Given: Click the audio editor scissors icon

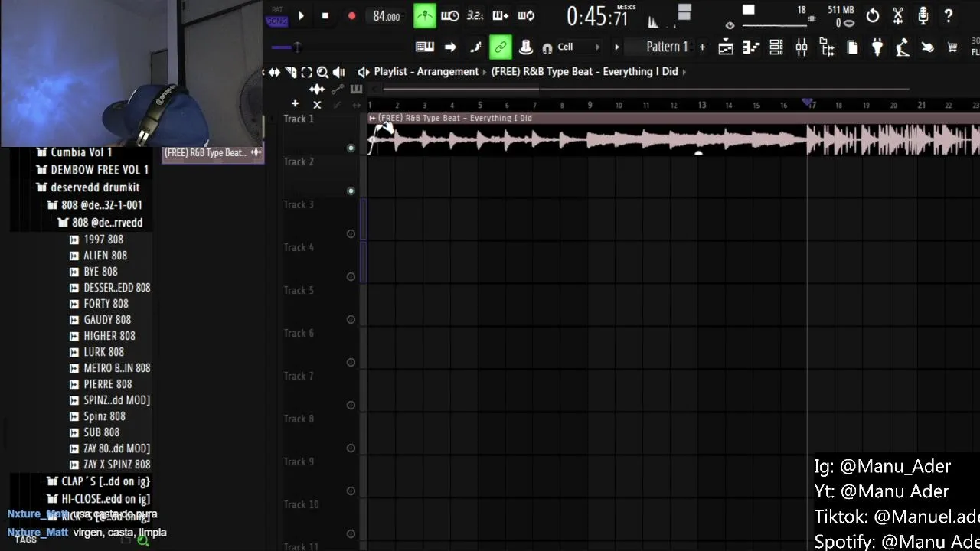Looking at the screenshot, I should click(898, 15).
